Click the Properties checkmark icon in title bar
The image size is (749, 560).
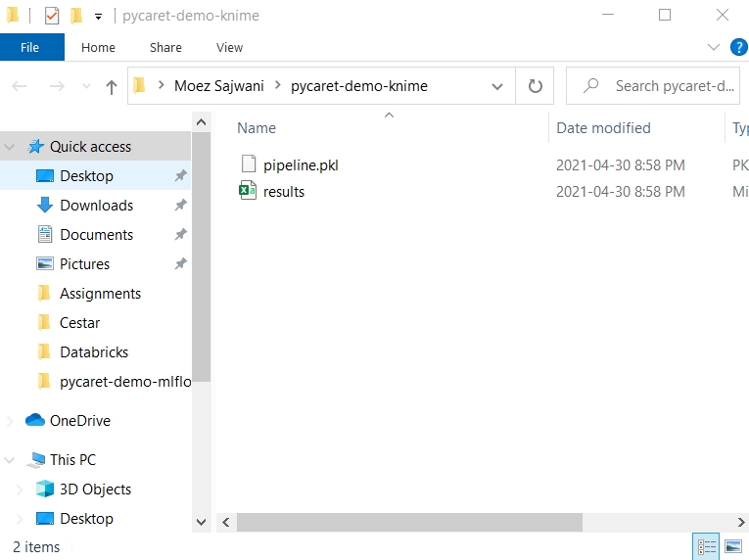coord(52,16)
